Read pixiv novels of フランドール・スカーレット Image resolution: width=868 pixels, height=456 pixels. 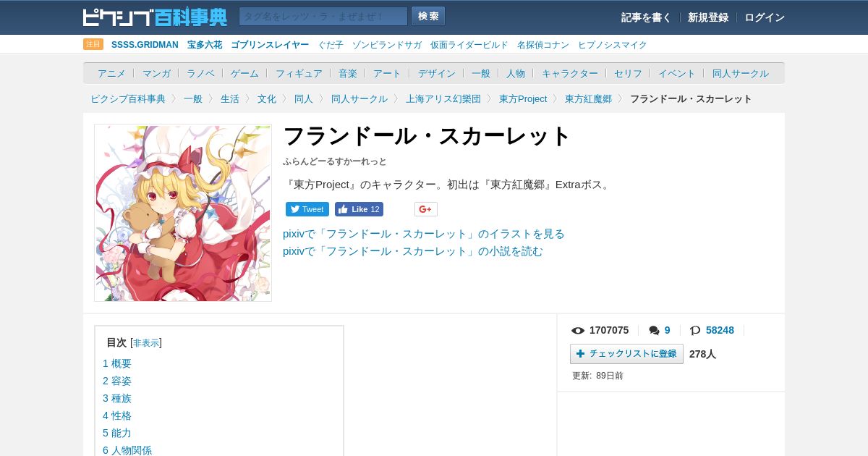413,251
